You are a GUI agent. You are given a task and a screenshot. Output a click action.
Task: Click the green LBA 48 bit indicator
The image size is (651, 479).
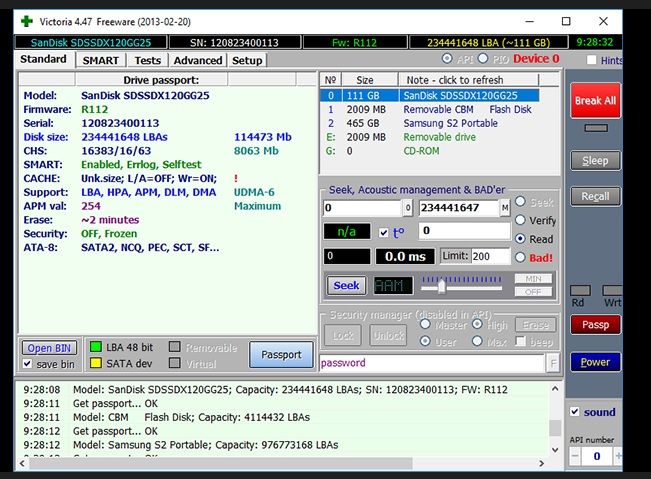pos(96,347)
